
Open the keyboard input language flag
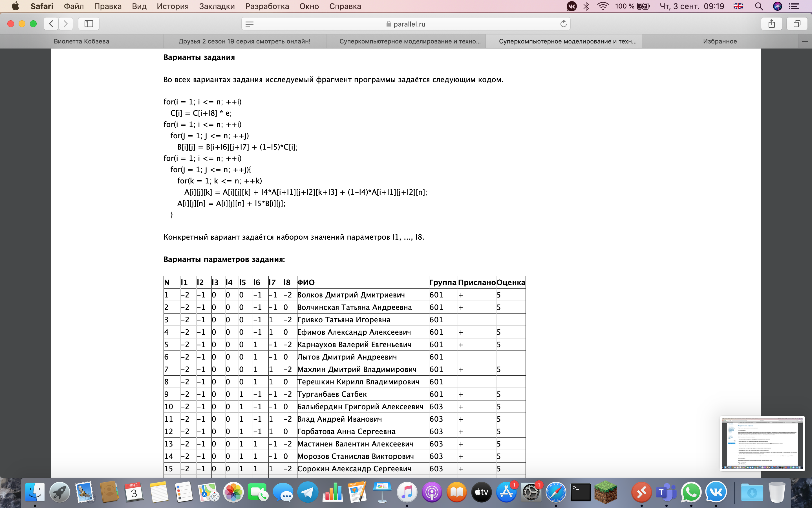coord(738,6)
